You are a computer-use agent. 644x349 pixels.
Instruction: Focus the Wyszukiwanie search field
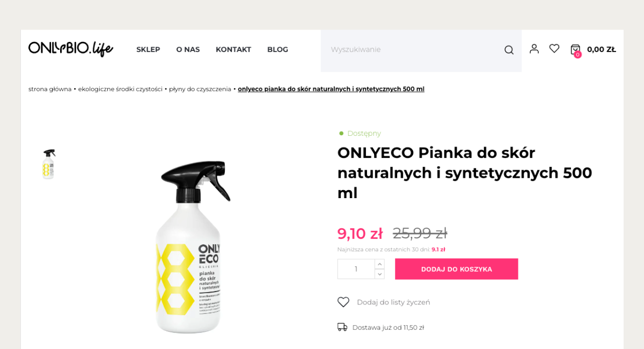pos(413,50)
